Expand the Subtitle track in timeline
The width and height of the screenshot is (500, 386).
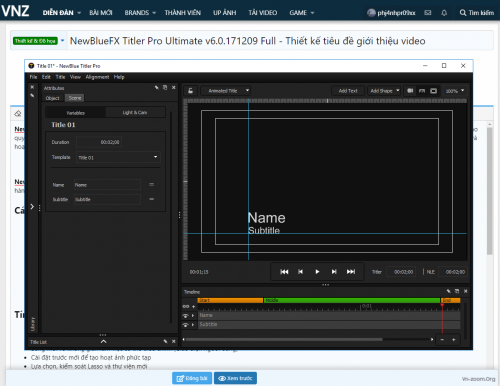coord(193,324)
